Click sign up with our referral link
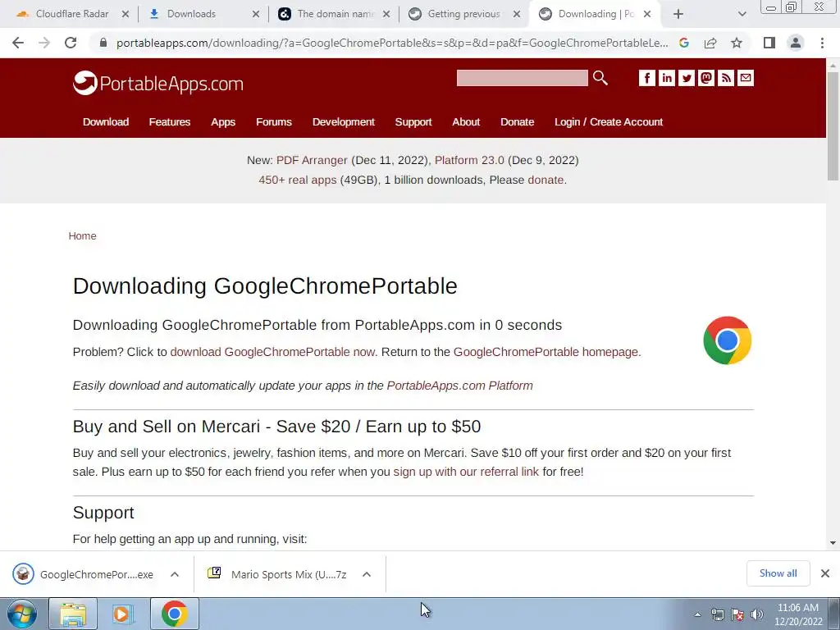Screen dimensions: 840x630 point(466,472)
